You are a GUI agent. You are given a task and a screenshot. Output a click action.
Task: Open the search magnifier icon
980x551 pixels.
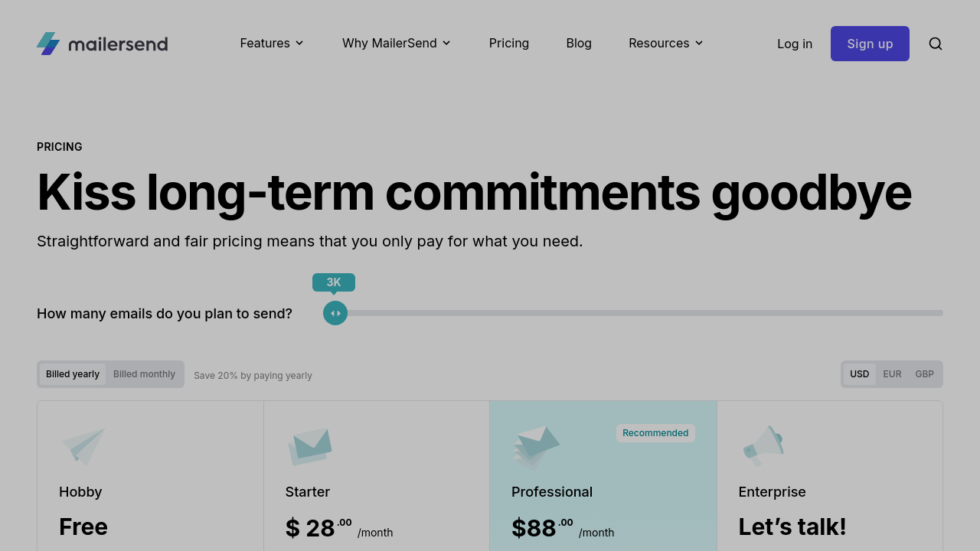[935, 44]
